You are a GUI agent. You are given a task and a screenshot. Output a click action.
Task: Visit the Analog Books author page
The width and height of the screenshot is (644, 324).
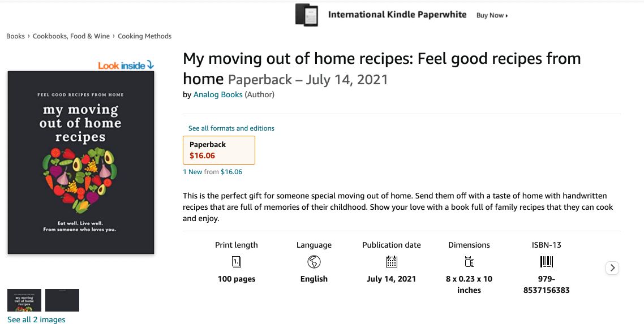pyautogui.click(x=218, y=94)
